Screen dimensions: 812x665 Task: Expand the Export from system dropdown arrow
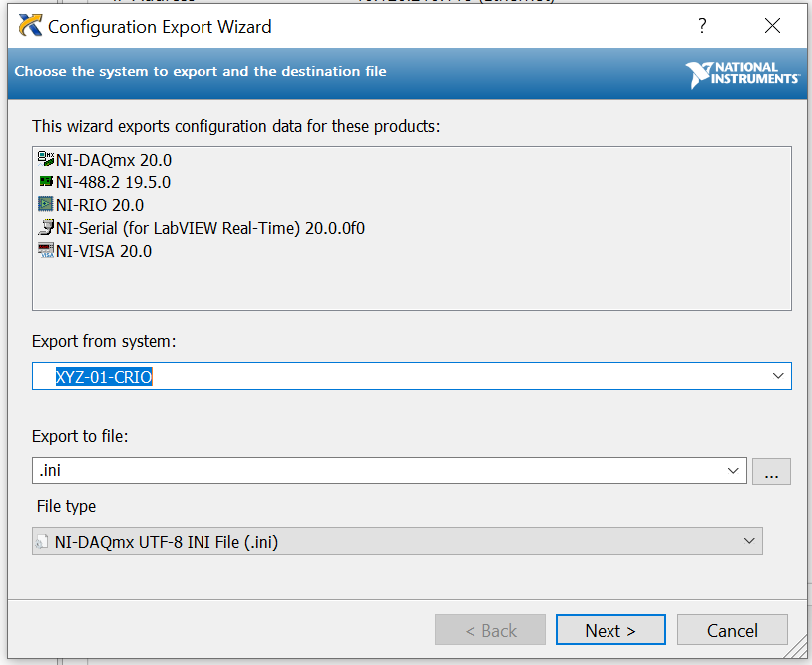click(778, 376)
